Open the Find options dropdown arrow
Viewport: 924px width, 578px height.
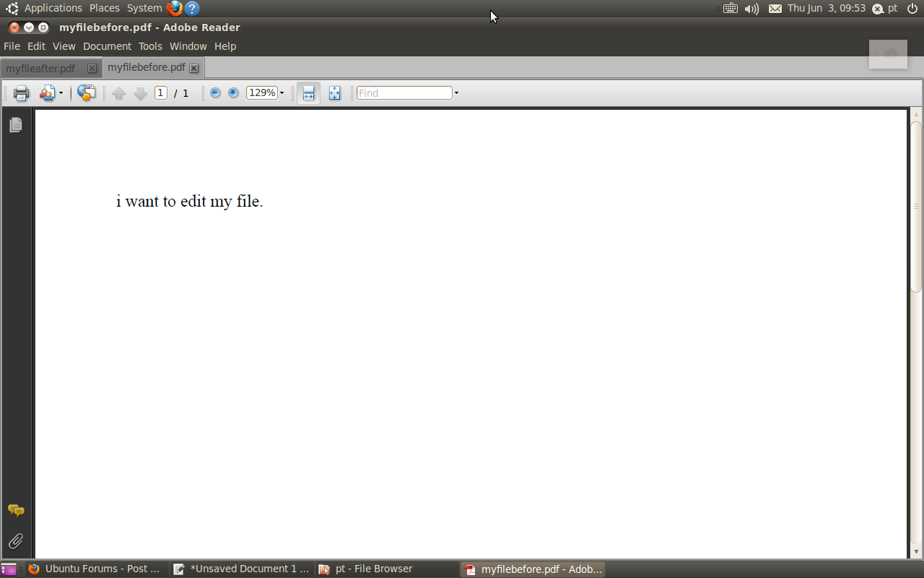pos(456,93)
